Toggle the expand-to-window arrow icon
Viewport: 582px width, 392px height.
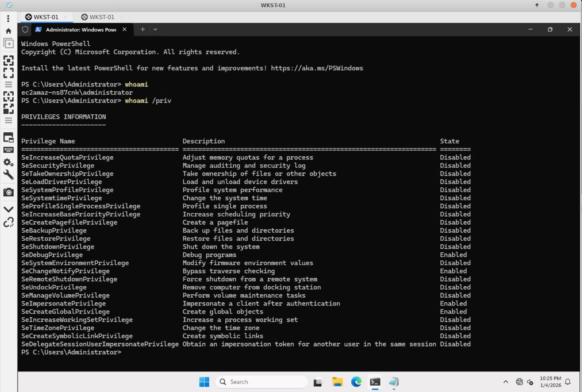[9, 109]
